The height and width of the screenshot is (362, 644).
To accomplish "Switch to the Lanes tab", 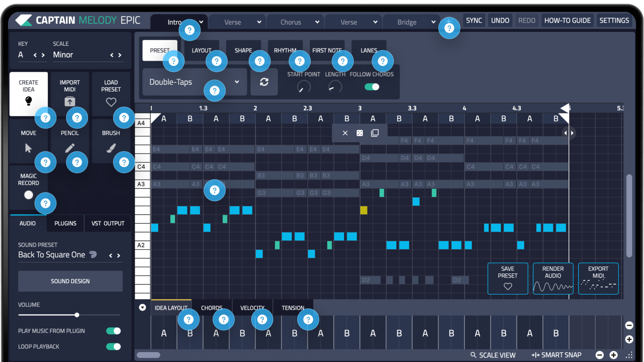I will 369,50.
